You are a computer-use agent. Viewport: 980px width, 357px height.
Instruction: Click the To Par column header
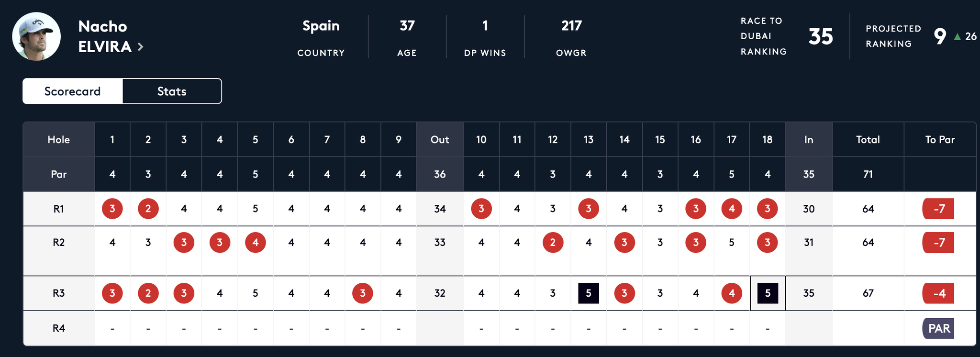[x=940, y=140]
